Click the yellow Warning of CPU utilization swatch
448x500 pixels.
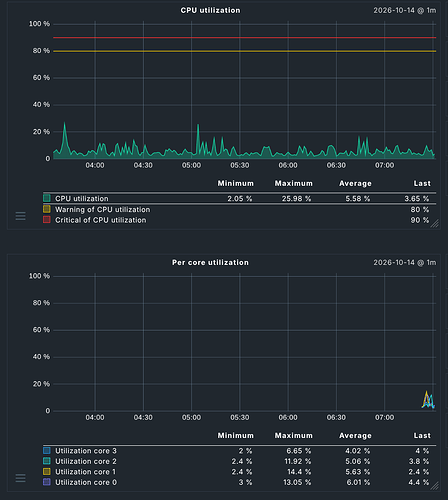(x=47, y=209)
